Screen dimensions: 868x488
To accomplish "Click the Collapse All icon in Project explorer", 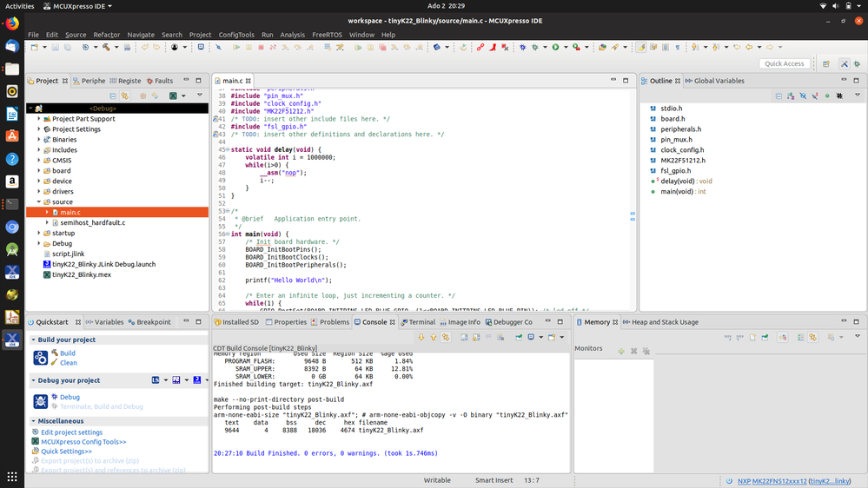I will click(x=113, y=96).
